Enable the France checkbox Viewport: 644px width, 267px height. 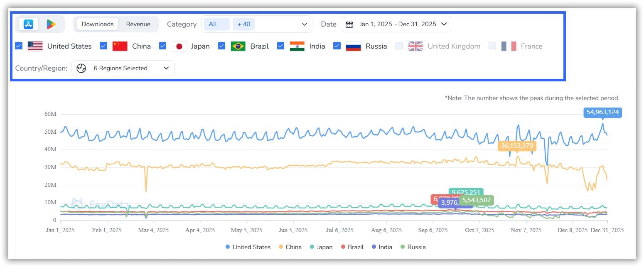tap(492, 46)
